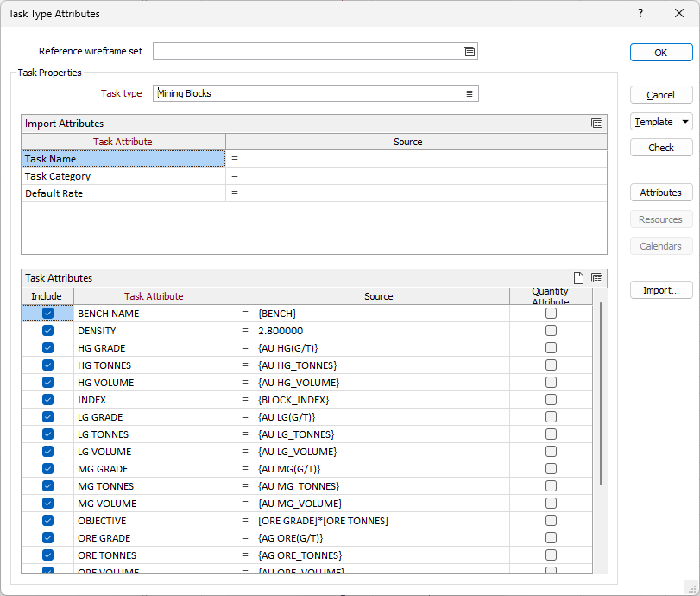The image size is (700, 596).
Task: Click new document icon in Task Attributes header
Action: coord(578,278)
